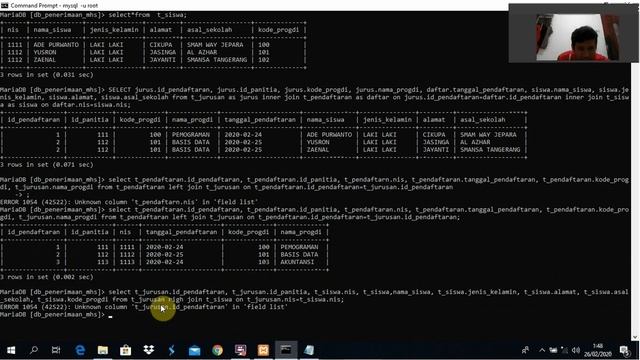
Task: Open Dropbox from taskbar
Action: 149,350
